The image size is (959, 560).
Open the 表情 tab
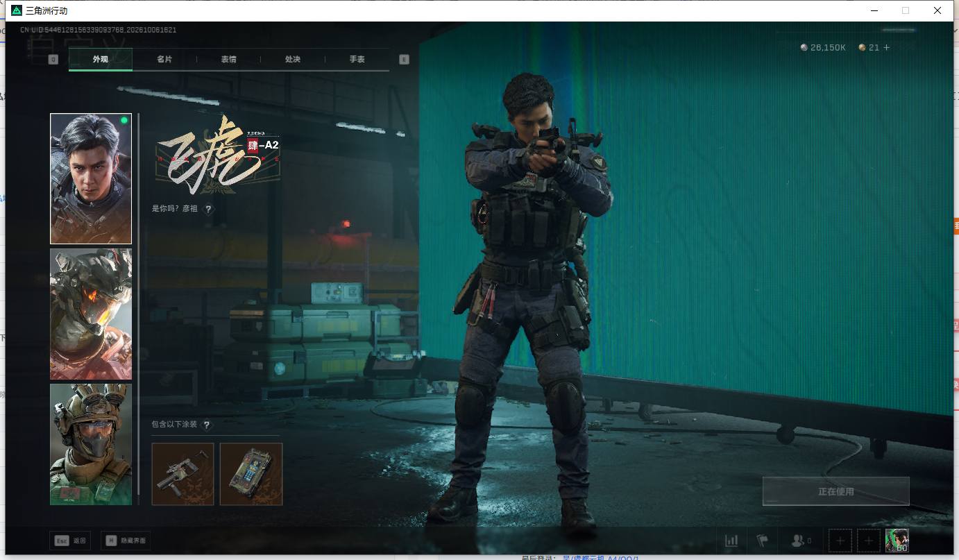pos(228,59)
